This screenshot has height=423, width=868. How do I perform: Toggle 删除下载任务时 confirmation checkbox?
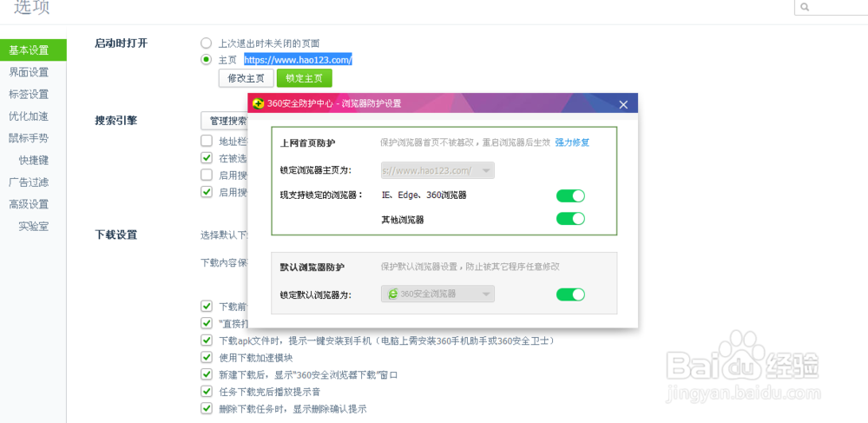pos(207,408)
